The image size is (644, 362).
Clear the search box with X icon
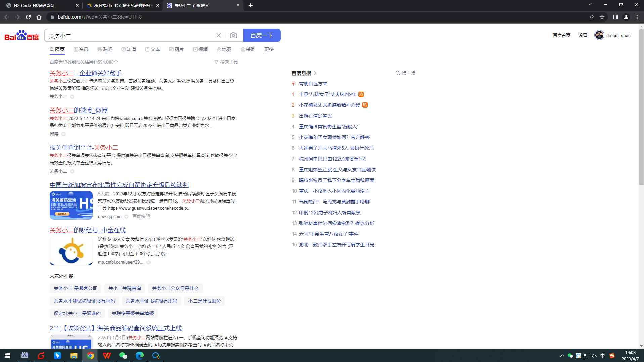(x=219, y=35)
